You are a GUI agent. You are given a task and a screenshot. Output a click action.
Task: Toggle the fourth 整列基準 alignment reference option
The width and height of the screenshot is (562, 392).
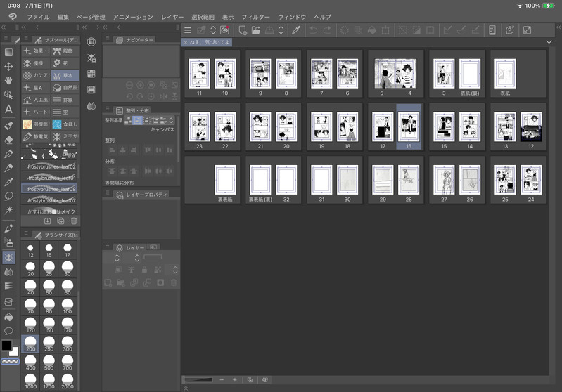[155, 120]
